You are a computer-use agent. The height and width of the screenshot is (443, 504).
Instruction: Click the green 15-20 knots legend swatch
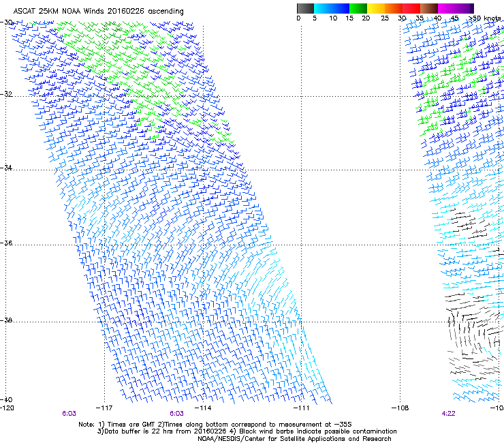(x=358, y=8)
